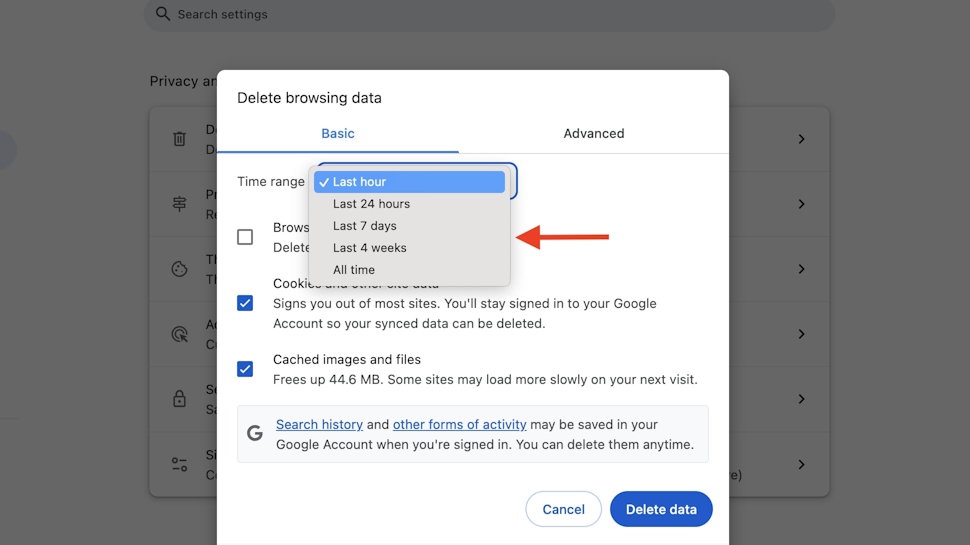Expand the trash icon row chevron
The image size is (970, 545).
[801, 139]
